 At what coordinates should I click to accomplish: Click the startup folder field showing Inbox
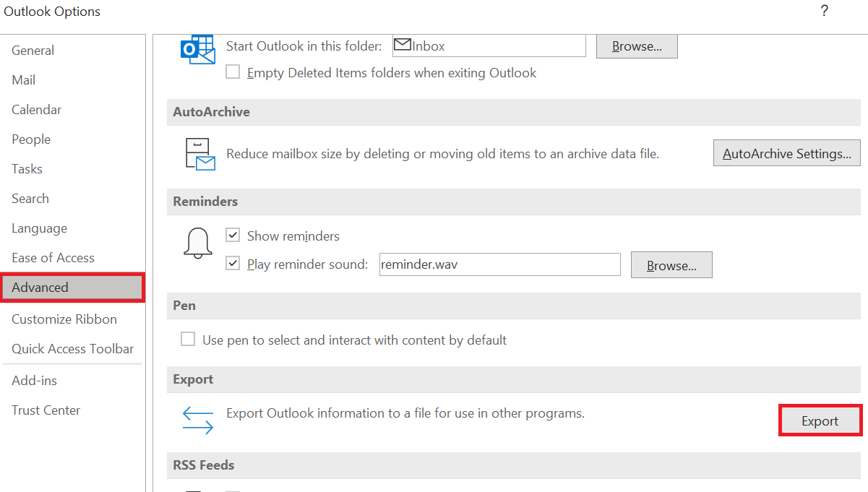pos(489,46)
